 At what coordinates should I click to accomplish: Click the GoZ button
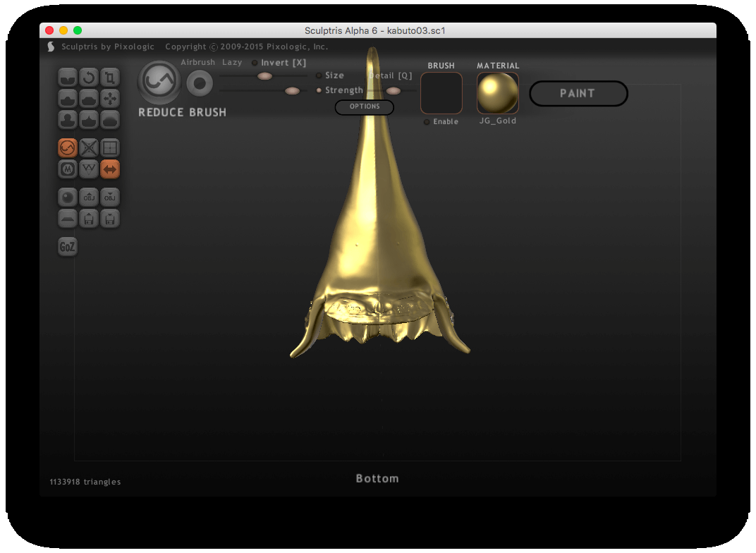68,247
